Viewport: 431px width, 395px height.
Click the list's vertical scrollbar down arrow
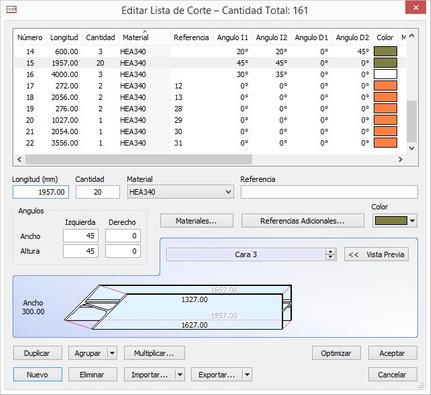(x=412, y=148)
